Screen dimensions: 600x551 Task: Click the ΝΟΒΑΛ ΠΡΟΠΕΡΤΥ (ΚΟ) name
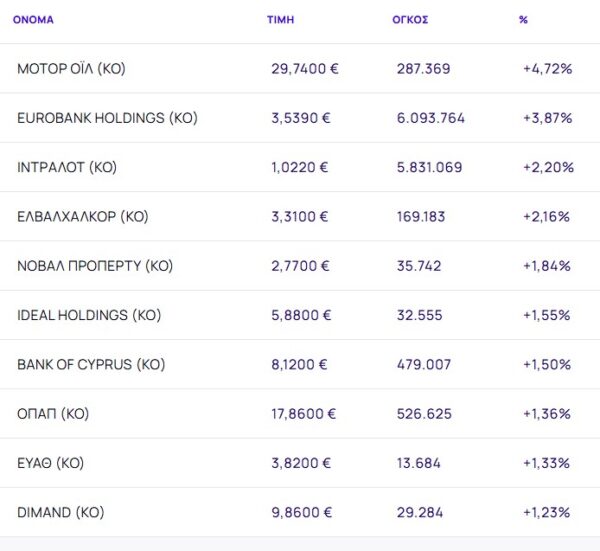click(x=95, y=266)
